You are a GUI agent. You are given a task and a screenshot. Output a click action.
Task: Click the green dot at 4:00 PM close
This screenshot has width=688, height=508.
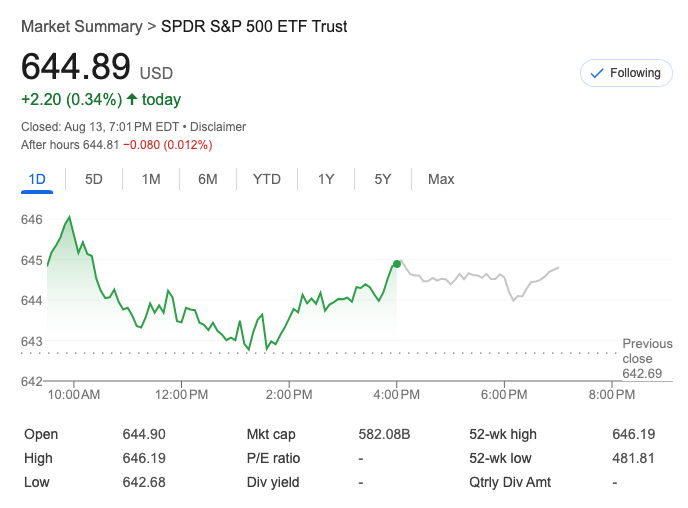(397, 264)
